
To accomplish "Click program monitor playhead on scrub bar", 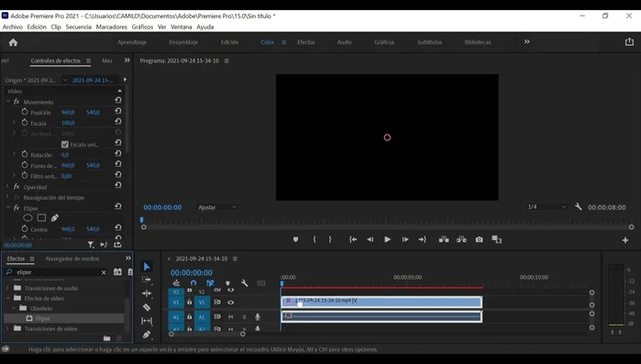I will click(142, 220).
